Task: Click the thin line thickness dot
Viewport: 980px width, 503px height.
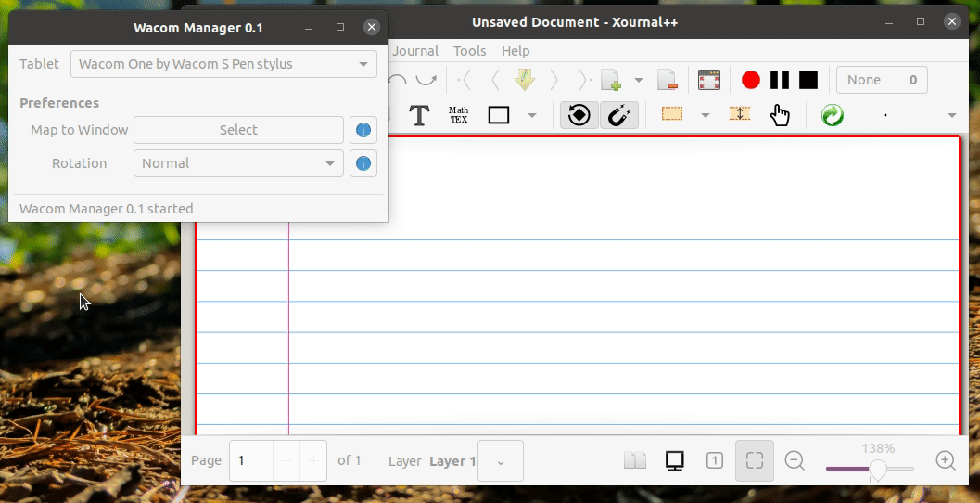Action: coord(885,115)
